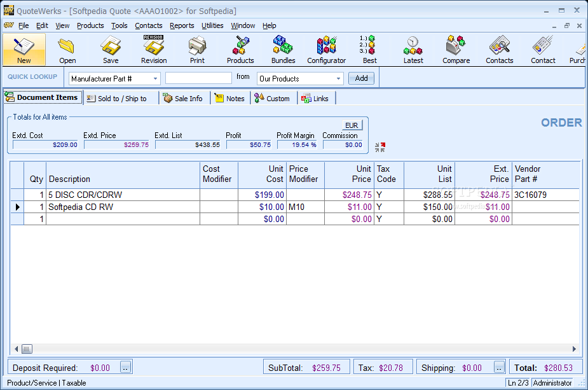Click the '$199.00' unit cost cell
The width and height of the screenshot is (588, 390).
[262, 195]
